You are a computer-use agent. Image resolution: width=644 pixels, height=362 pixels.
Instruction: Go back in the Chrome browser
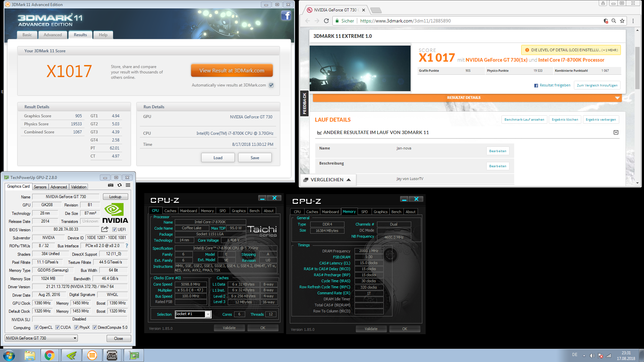[x=308, y=21]
